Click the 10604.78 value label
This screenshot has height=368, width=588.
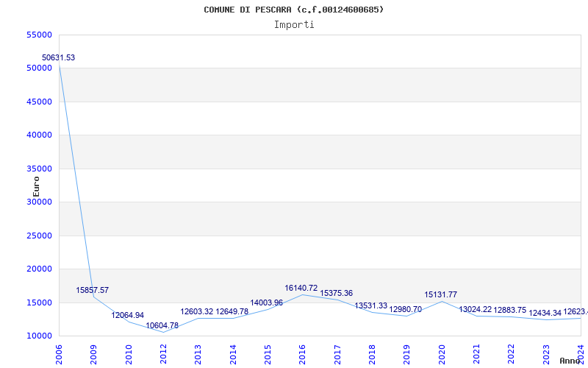point(162,325)
